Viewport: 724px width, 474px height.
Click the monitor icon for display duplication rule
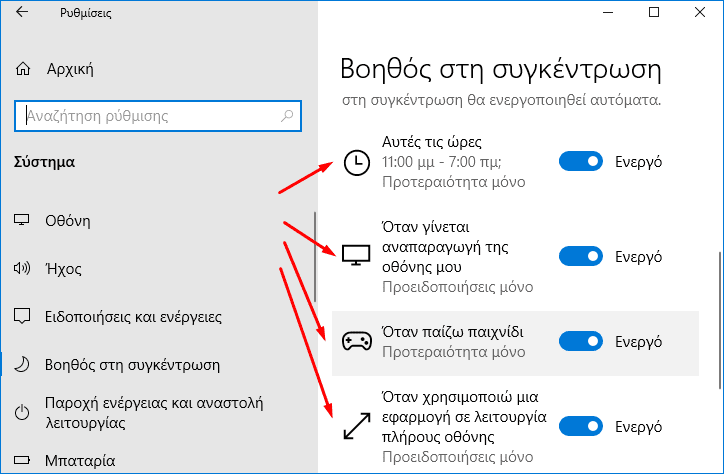click(356, 254)
